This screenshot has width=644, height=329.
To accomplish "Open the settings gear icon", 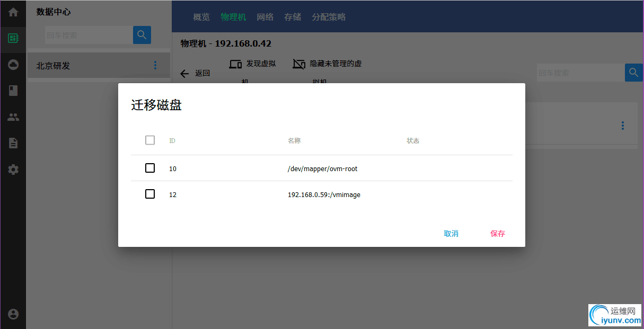I will point(13,170).
